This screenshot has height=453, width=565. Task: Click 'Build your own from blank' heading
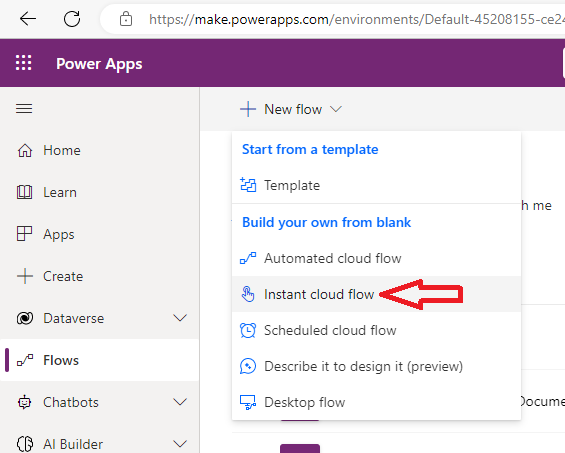(x=326, y=223)
